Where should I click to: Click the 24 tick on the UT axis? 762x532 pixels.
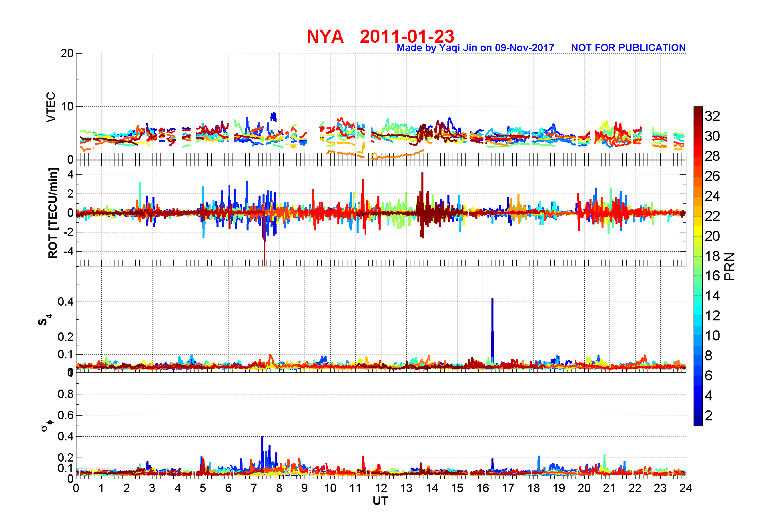click(x=686, y=488)
